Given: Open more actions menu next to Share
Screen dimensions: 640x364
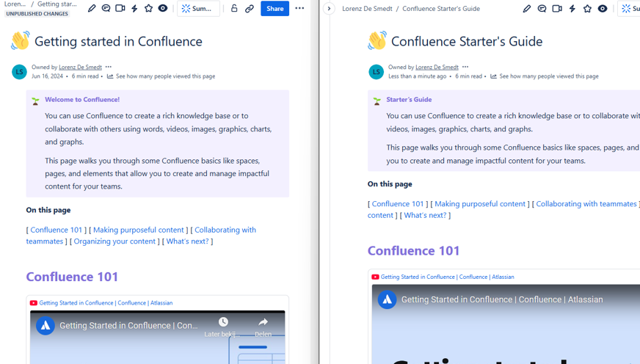Looking at the screenshot, I should [x=299, y=8].
